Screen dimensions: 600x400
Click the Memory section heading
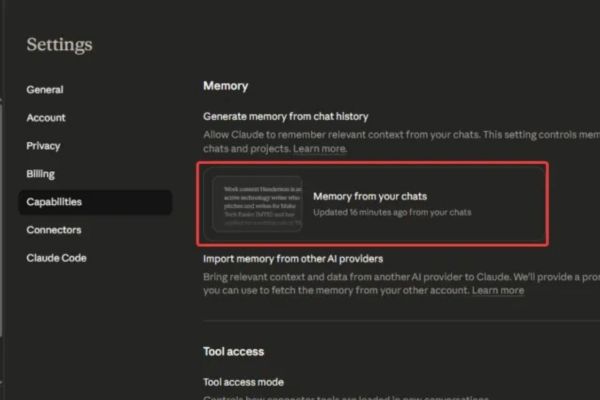click(x=225, y=87)
